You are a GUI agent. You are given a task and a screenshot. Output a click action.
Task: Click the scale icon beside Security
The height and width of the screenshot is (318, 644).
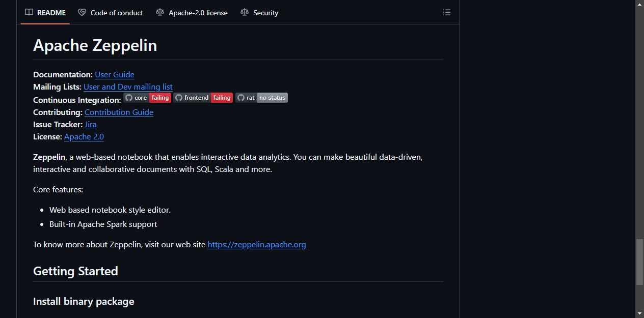(x=245, y=12)
